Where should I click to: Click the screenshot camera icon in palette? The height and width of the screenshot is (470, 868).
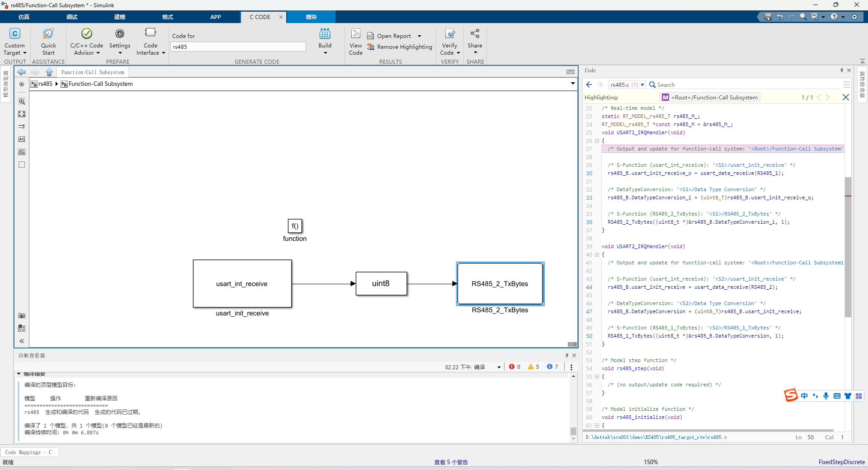(22, 315)
